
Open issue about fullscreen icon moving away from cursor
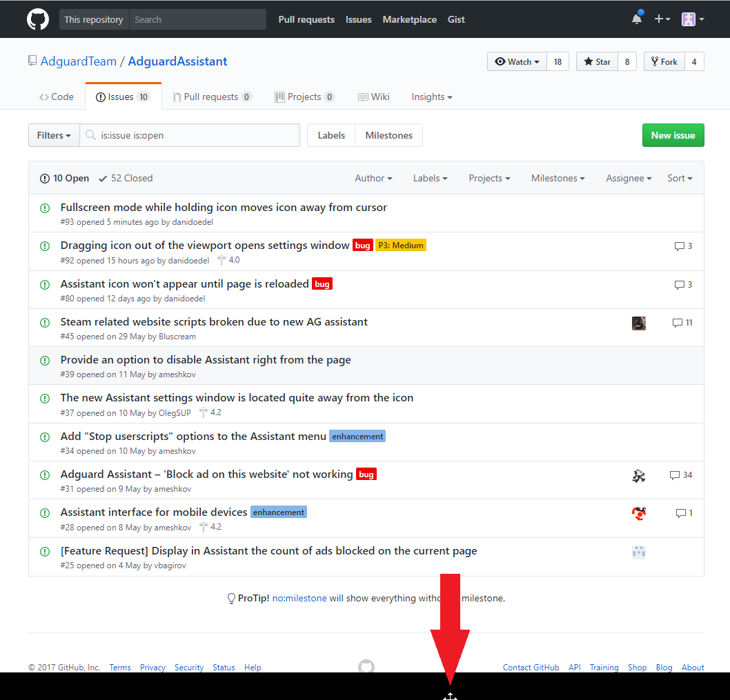(224, 208)
